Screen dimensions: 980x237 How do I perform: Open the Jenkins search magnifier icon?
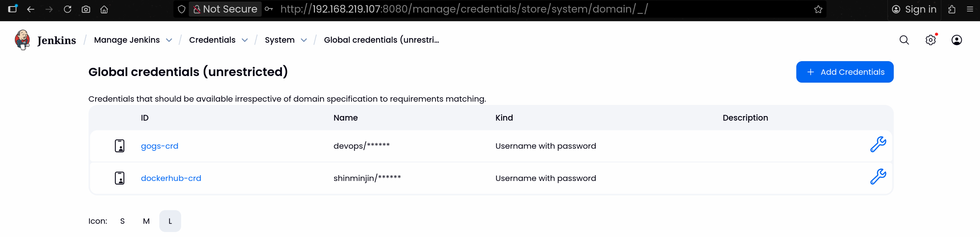tap(904, 40)
